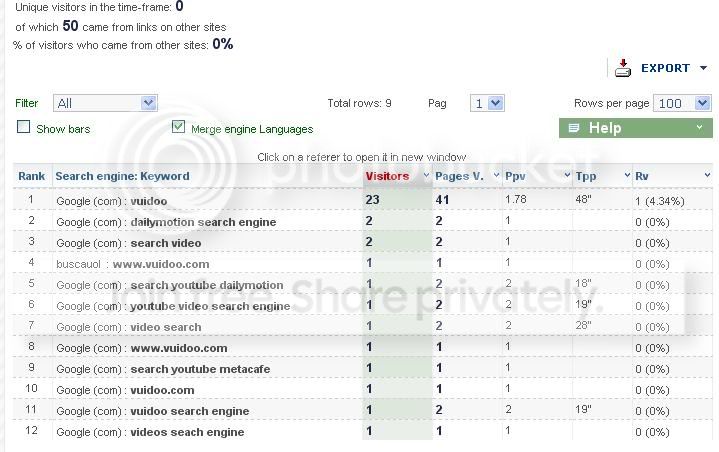Screen dimensions: 719x452
Task: Click the Search engine: Keyword header
Action: pyautogui.click(x=122, y=176)
